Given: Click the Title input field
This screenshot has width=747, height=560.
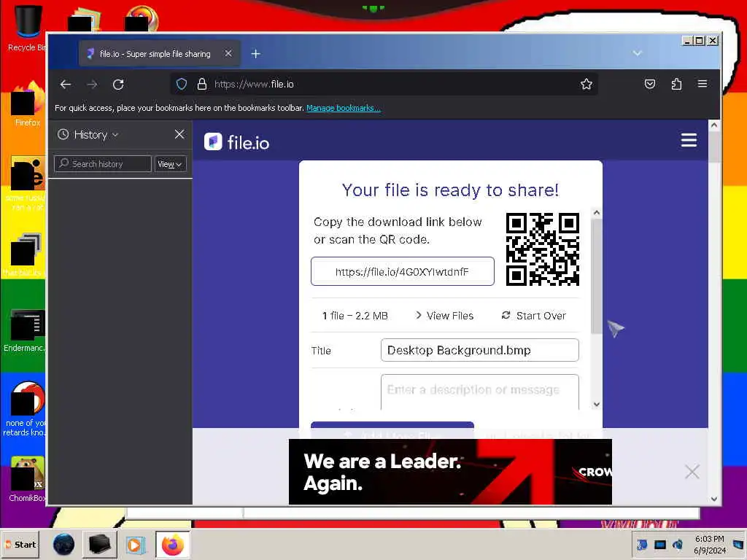Looking at the screenshot, I should pos(480,350).
